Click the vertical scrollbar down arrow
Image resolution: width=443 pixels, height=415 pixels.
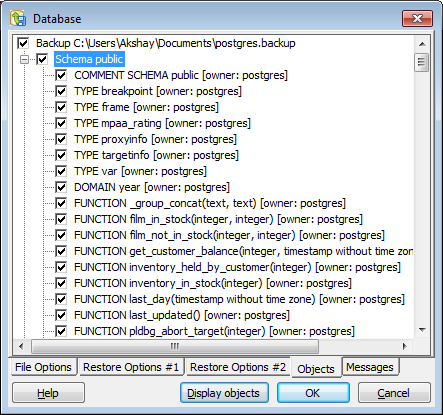point(422,330)
